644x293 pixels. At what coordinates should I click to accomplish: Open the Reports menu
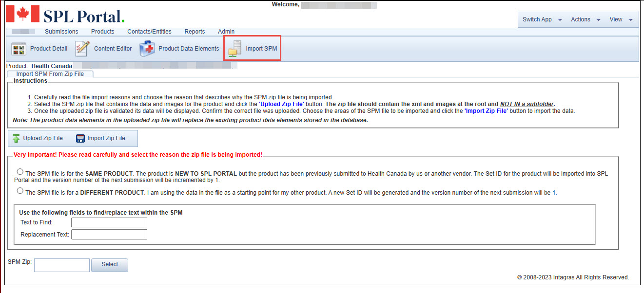point(195,32)
